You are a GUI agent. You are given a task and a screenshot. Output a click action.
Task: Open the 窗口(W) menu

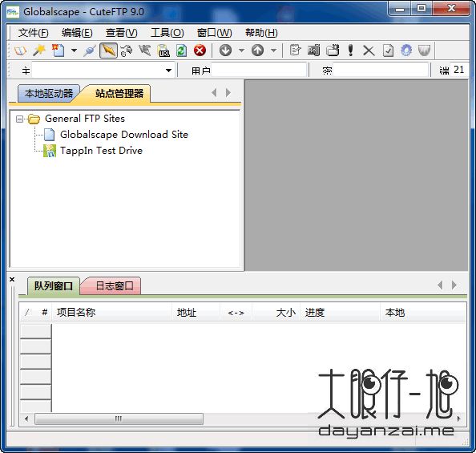[214, 33]
